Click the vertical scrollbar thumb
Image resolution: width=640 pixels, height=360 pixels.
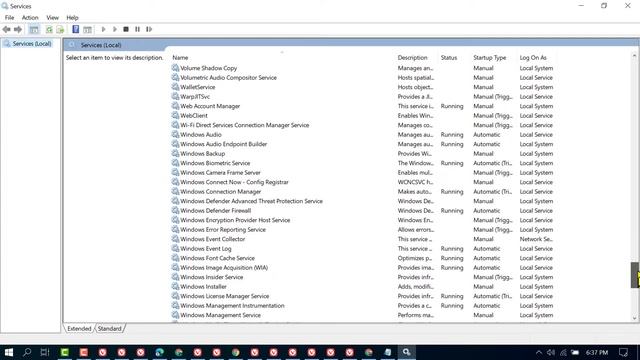tap(634, 275)
